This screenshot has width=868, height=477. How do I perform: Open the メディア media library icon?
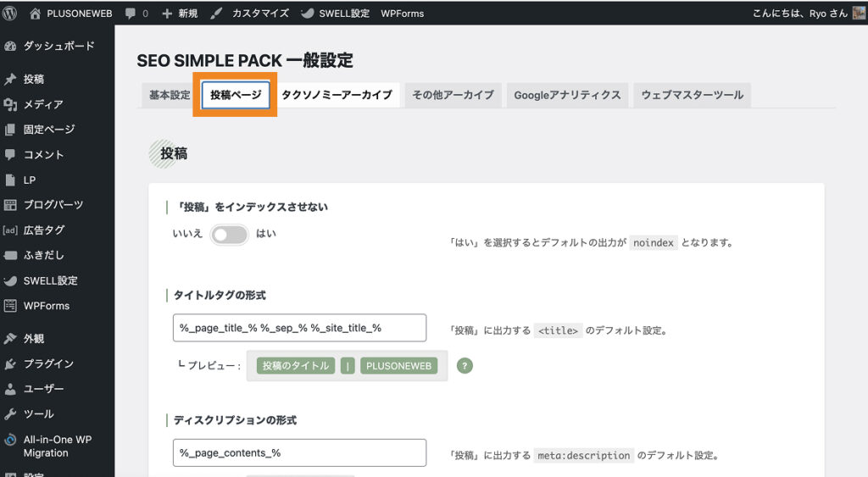coord(10,104)
